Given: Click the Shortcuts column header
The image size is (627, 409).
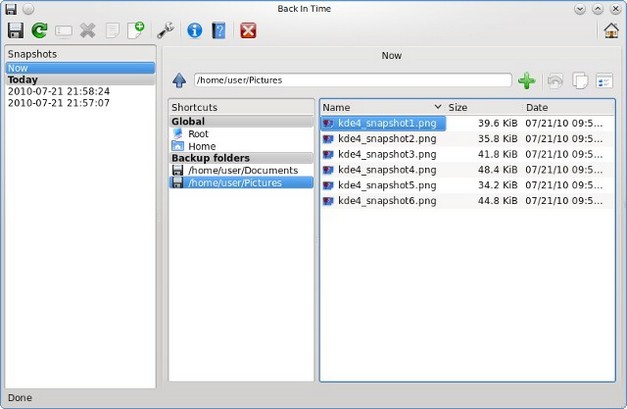Looking at the screenshot, I should click(x=241, y=108).
